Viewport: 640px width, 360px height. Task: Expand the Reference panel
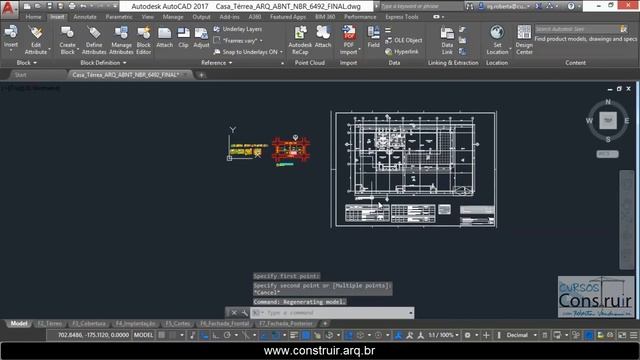click(217, 63)
